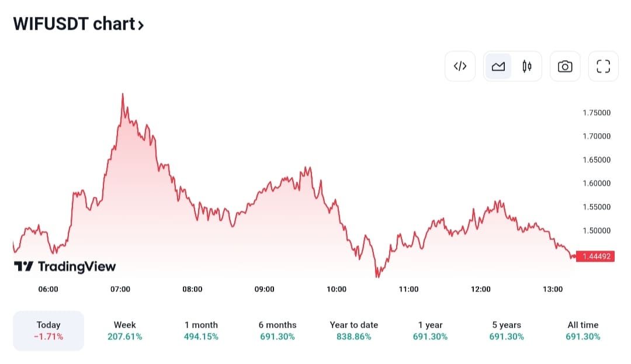Click the TradingView logo

(65, 266)
